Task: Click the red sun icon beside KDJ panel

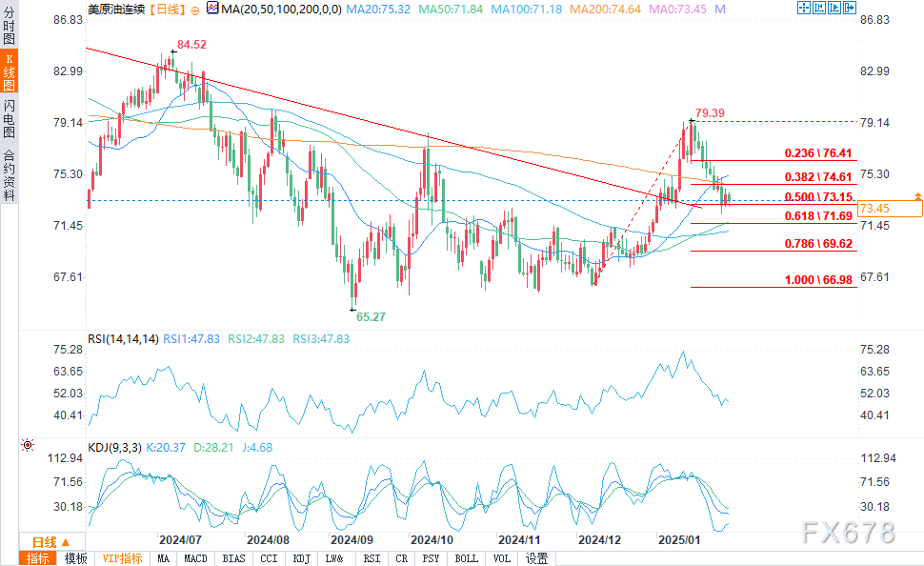Action: 27,445
